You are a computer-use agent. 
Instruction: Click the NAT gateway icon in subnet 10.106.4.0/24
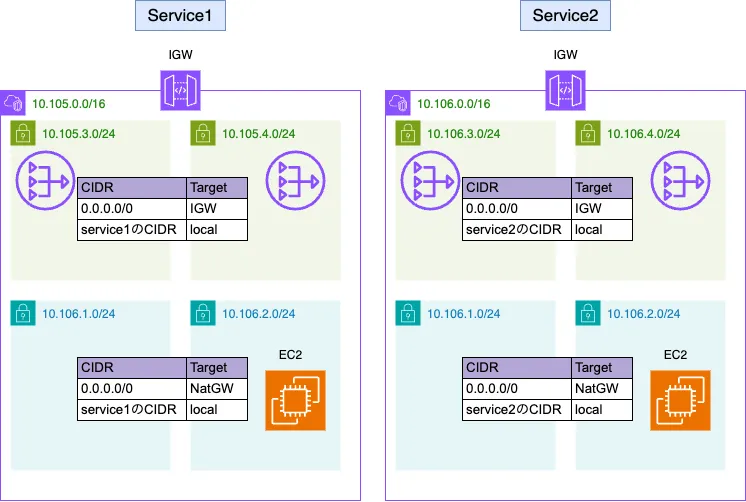680,181
